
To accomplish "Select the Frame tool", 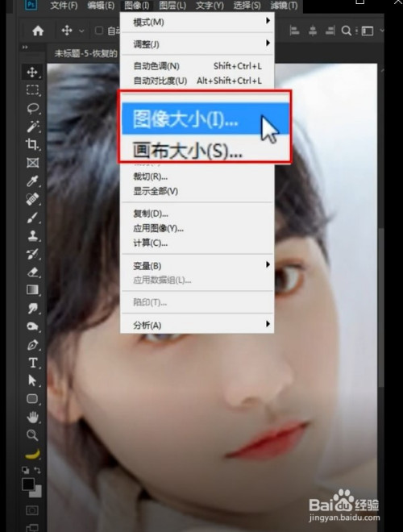I will point(32,163).
